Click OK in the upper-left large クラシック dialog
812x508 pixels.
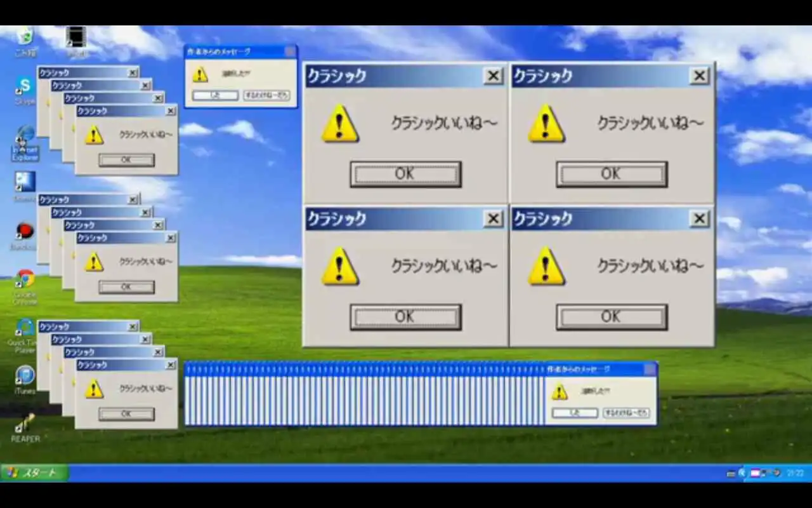click(x=405, y=174)
